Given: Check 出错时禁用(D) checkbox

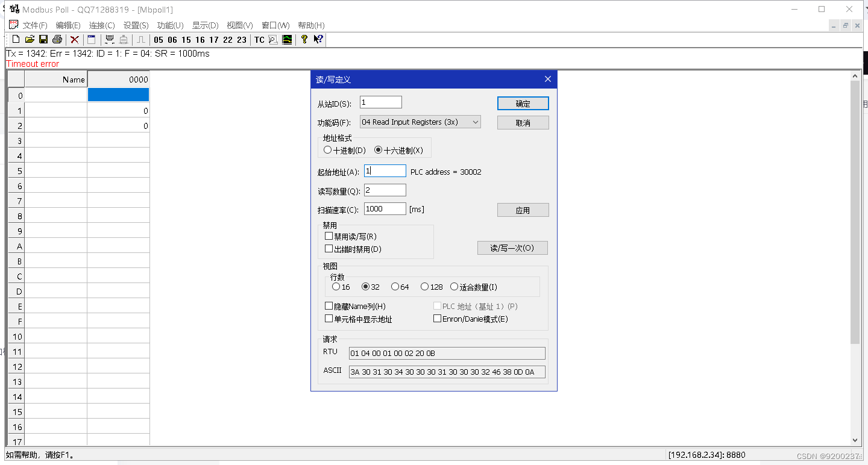Looking at the screenshot, I should click(353, 249).
